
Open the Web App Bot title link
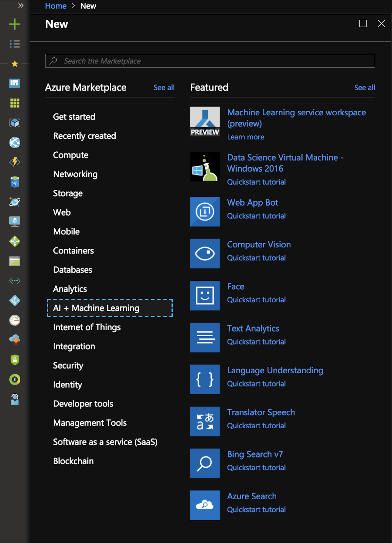click(x=253, y=203)
